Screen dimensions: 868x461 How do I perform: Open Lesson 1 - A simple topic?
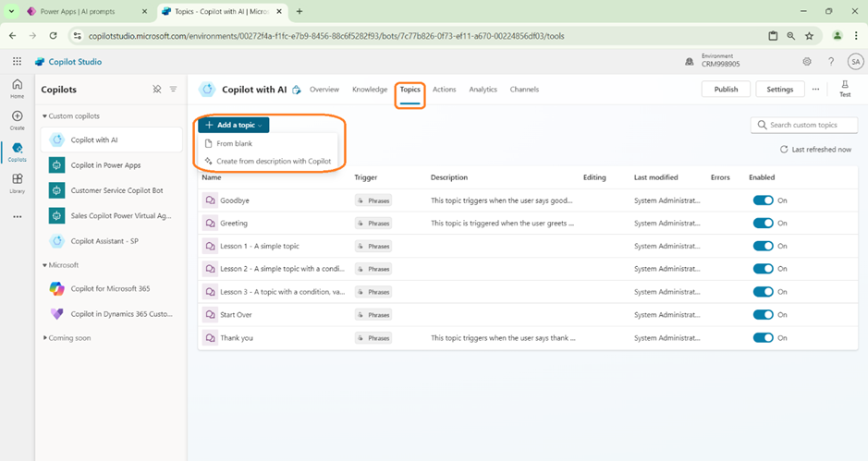(x=259, y=247)
